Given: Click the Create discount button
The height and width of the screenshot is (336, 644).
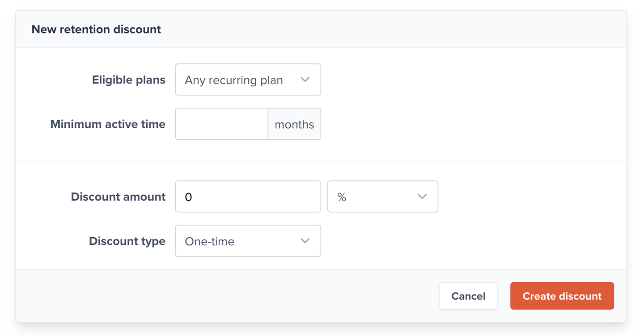Looking at the screenshot, I should click(x=562, y=296).
